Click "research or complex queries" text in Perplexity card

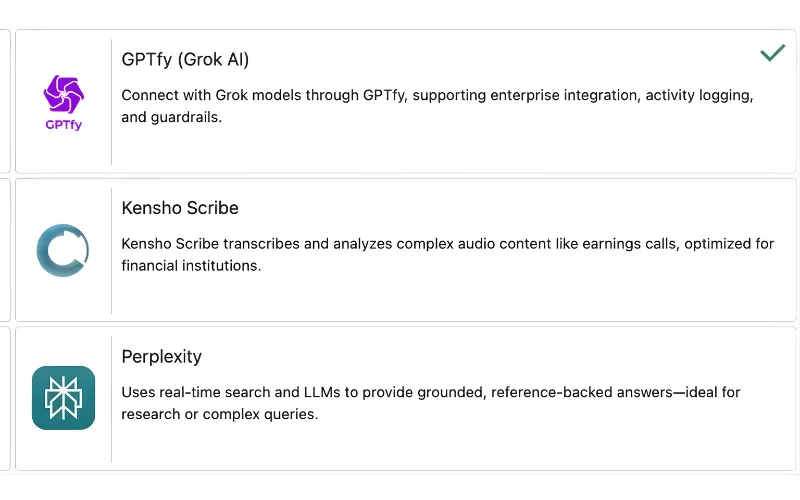tap(219, 414)
